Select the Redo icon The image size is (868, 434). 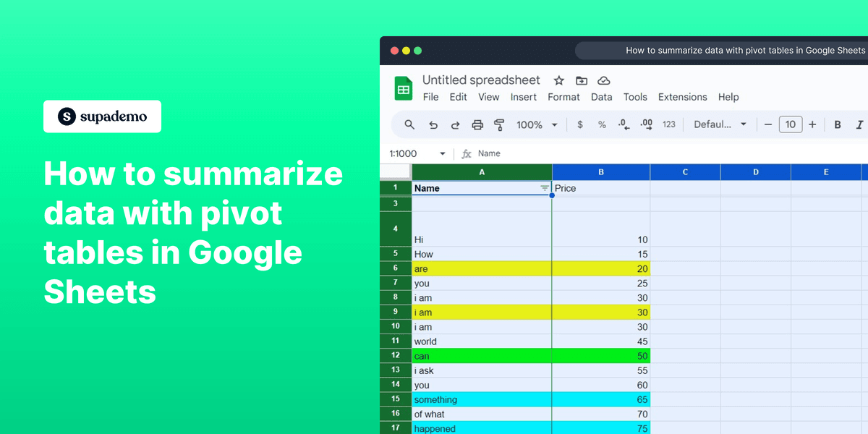point(455,124)
